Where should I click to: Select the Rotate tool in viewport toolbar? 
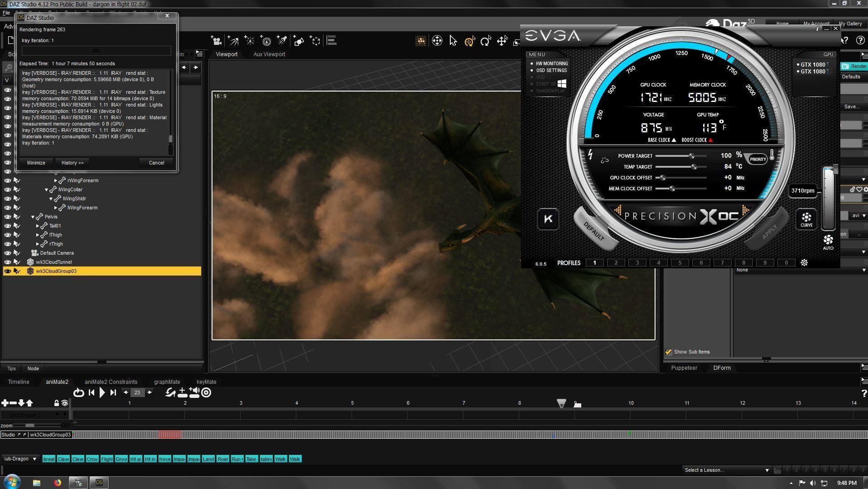(x=485, y=41)
